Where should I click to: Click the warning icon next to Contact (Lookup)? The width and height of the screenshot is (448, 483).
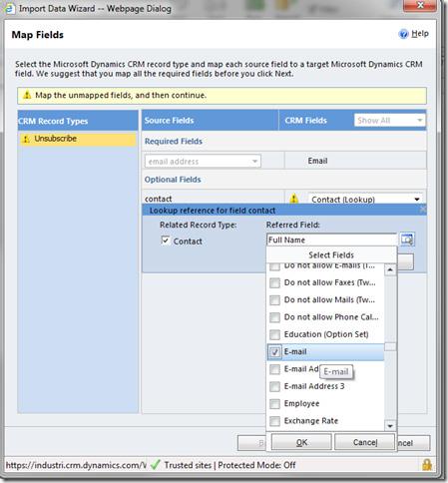(294, 199)
